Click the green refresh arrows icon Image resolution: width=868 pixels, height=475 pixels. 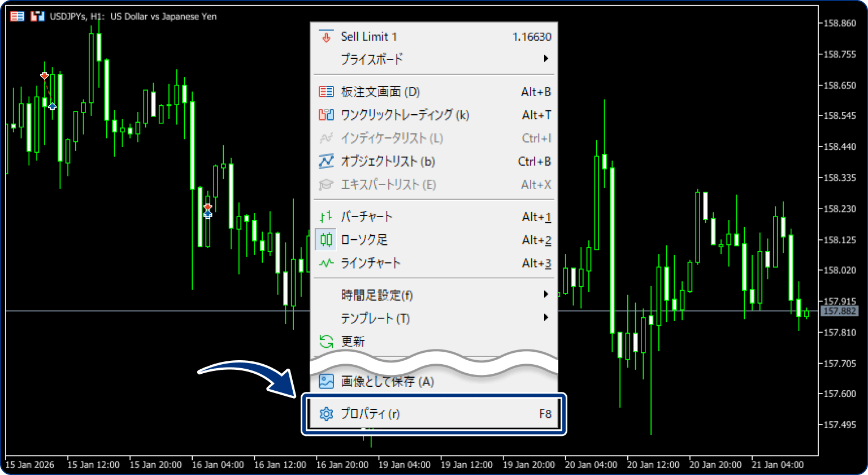click(x=325, y=341)
